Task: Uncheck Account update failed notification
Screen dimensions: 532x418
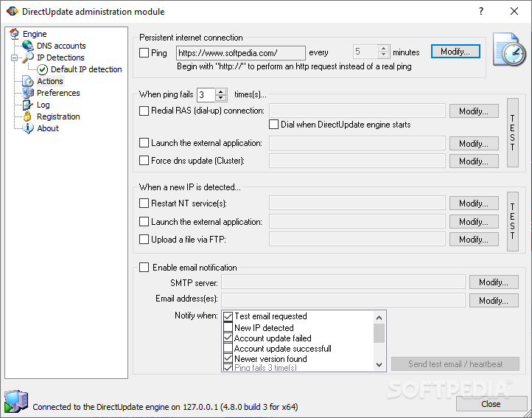Action: click(x=228, y=338)
